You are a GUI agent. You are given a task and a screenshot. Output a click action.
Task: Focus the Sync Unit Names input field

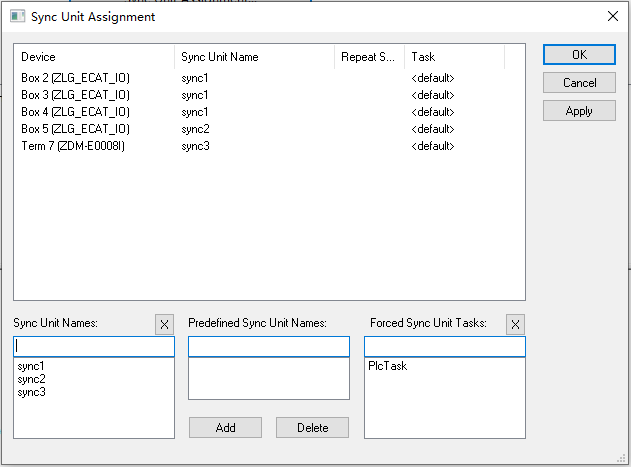94,347
